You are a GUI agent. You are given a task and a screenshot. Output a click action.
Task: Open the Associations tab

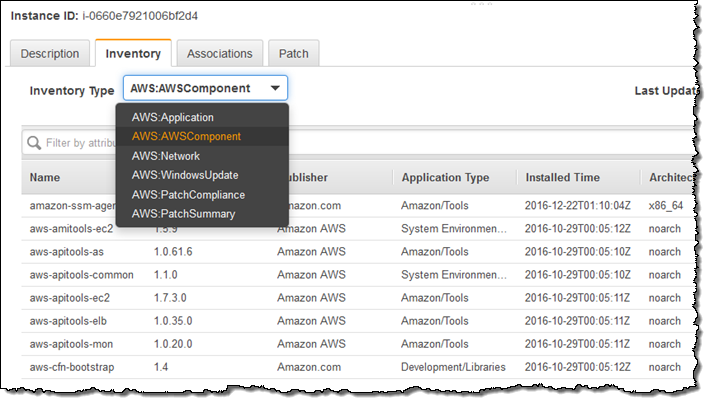tap(220, 53)
